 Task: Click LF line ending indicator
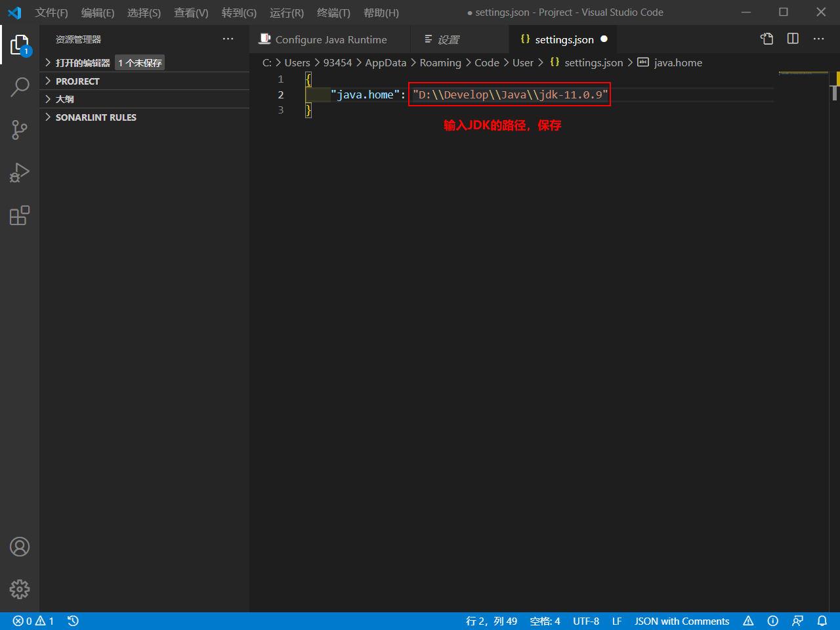tap(616, 621)
